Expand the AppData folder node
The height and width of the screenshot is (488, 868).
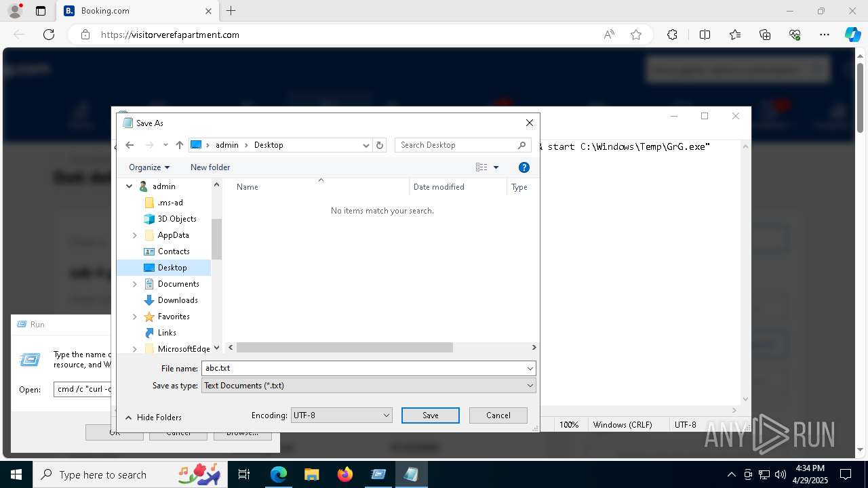(x=134, y=235)
